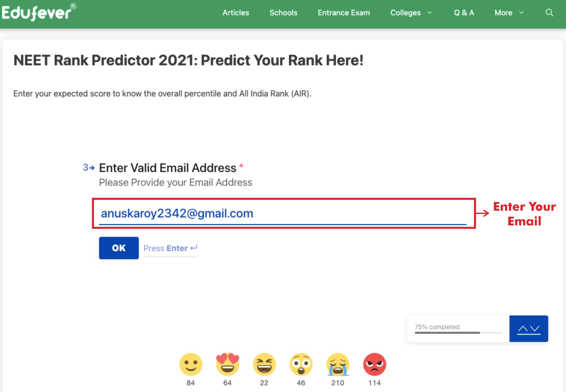Click the Edufever logo
The image size is (566, 392).
tap(39, 12)
